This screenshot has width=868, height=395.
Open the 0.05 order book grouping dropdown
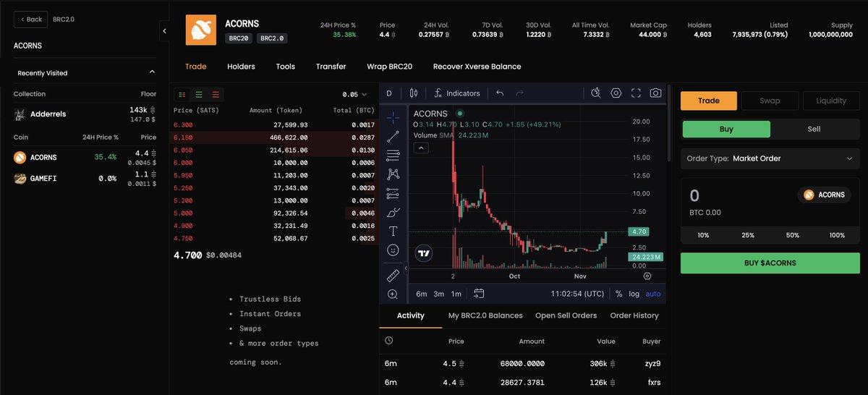(354, 95)
